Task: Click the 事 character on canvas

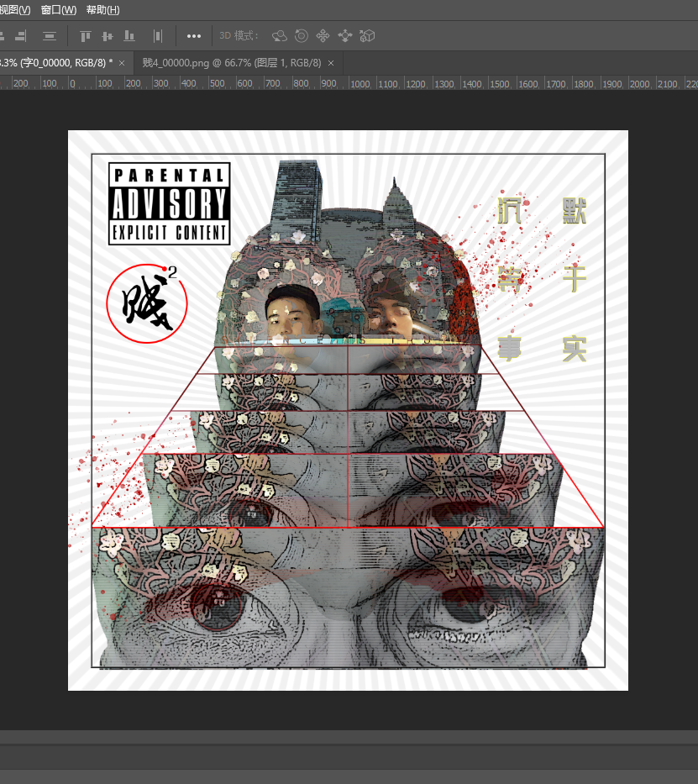Action: pos(509,348)
